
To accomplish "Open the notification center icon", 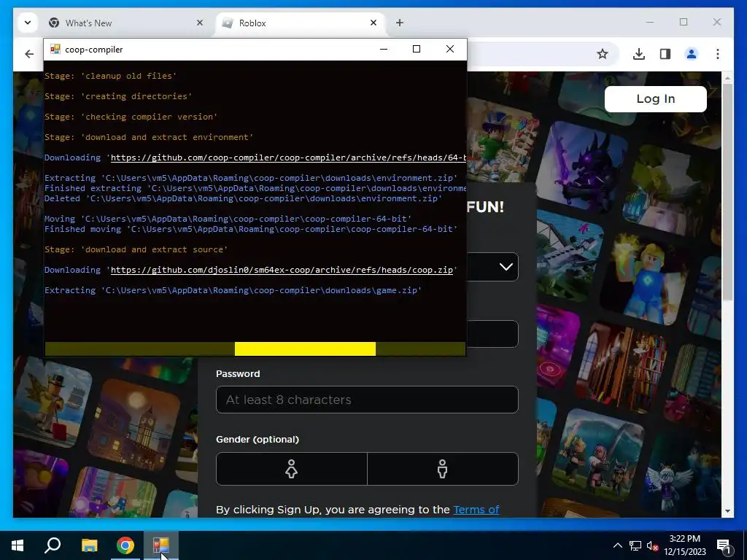I will (724, 545).
